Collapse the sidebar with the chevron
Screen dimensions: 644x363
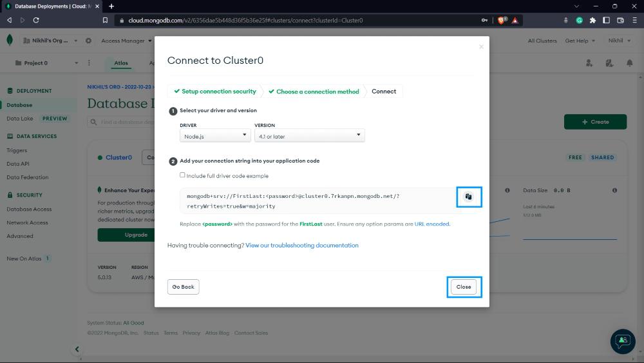(x=77, y=349)
